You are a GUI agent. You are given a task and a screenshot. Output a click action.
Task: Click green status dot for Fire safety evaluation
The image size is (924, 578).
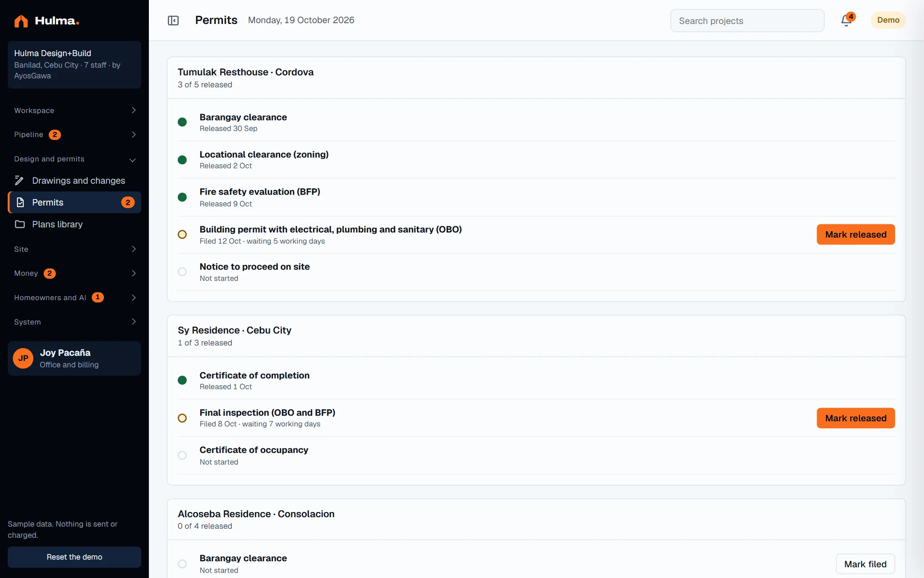pos(182,197)
